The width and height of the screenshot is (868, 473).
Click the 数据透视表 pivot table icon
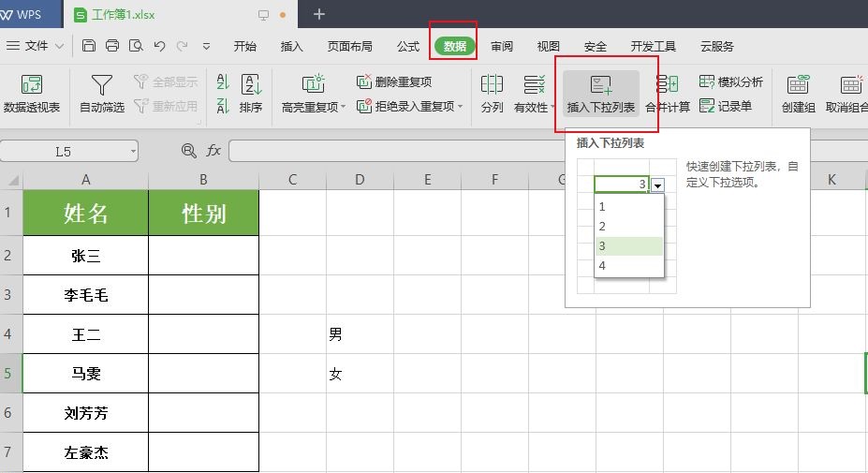[32, 85]
